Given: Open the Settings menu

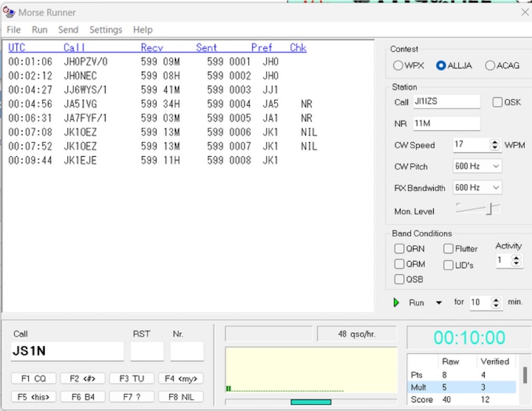Looking at the screenshot, I should (x=105, y=30).
